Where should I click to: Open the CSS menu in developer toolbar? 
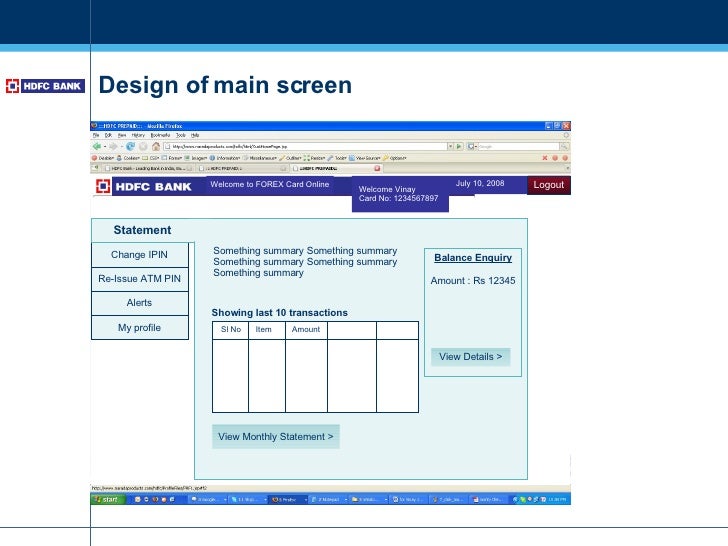click(150, 158)
